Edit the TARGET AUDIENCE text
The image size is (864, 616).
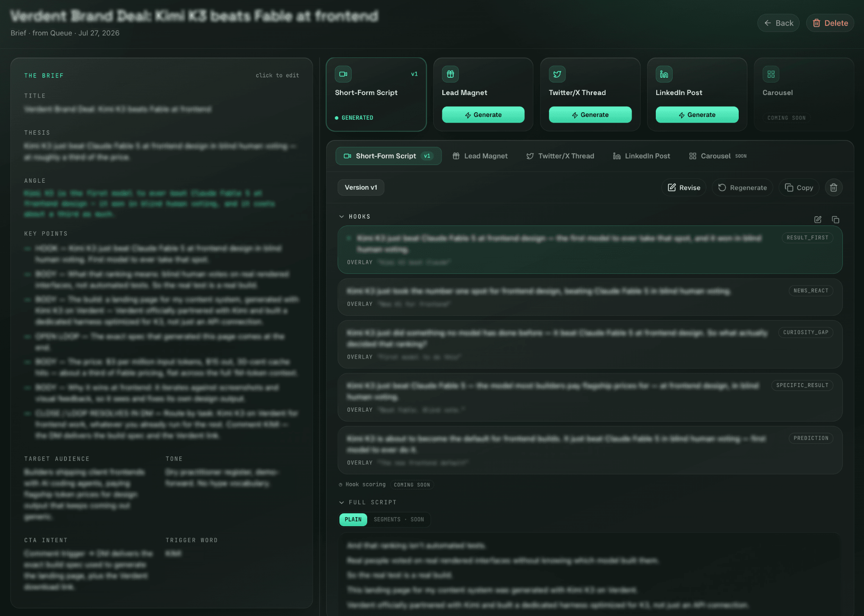point(85,494)
